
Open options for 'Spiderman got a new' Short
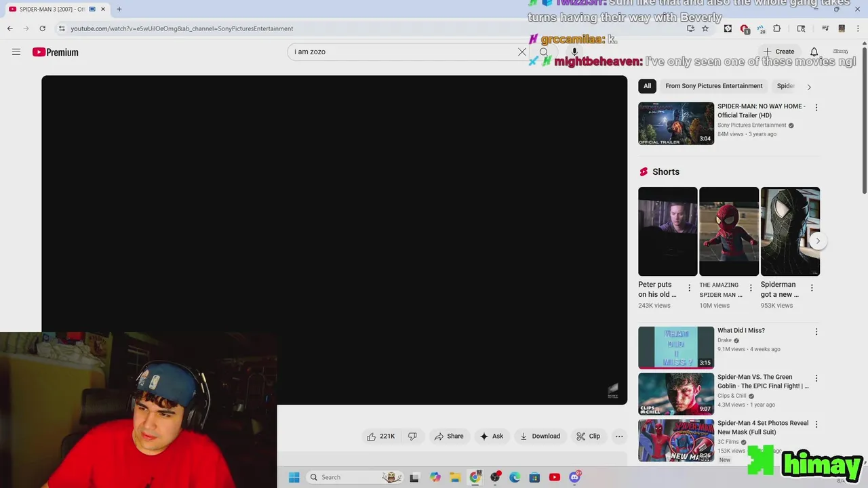point(812,288)
